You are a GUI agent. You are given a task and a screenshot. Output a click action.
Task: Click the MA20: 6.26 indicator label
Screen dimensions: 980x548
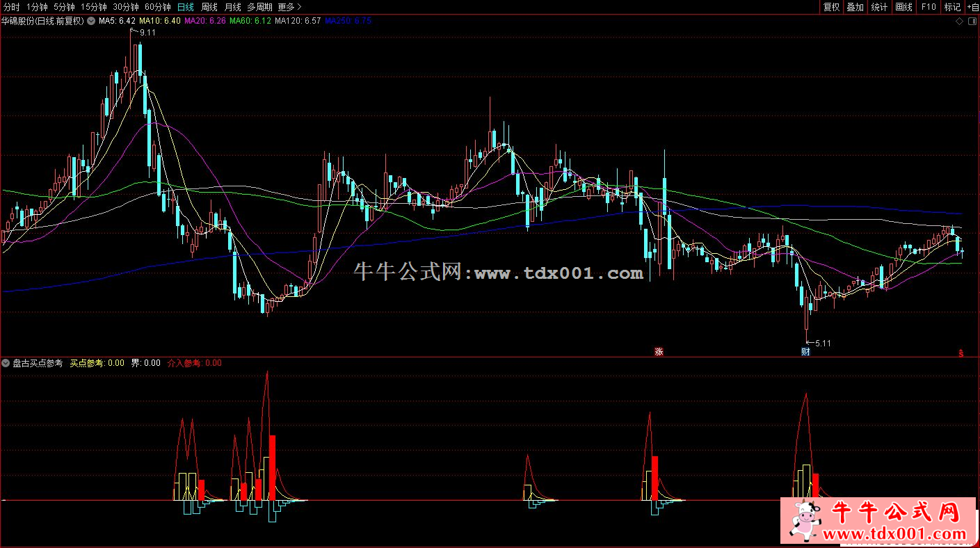204,21
